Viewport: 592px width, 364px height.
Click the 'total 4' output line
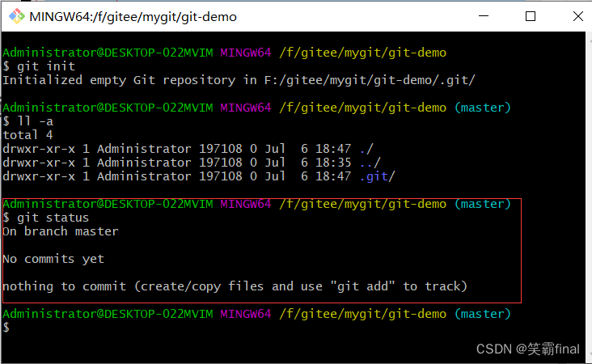tap(28, 135)
